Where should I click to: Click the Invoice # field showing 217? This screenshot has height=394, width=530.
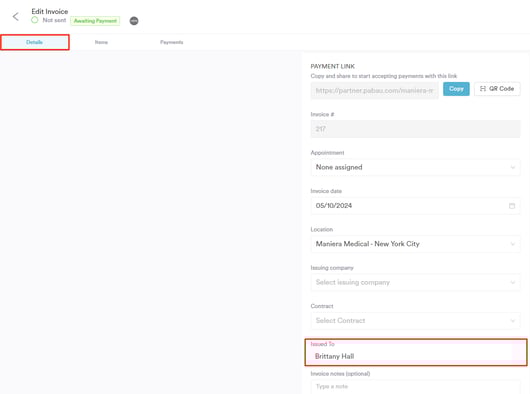tap(415, 129)
